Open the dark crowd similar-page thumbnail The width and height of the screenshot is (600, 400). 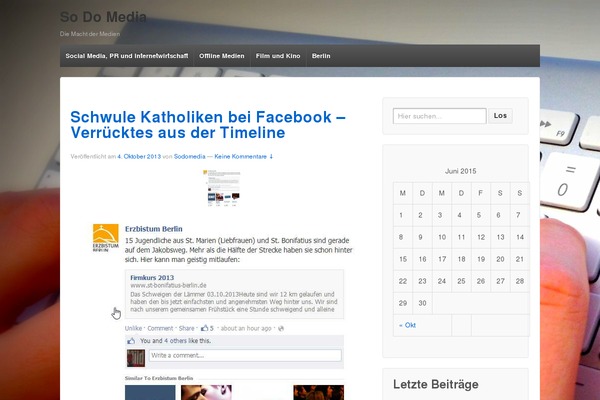[319, 393]
